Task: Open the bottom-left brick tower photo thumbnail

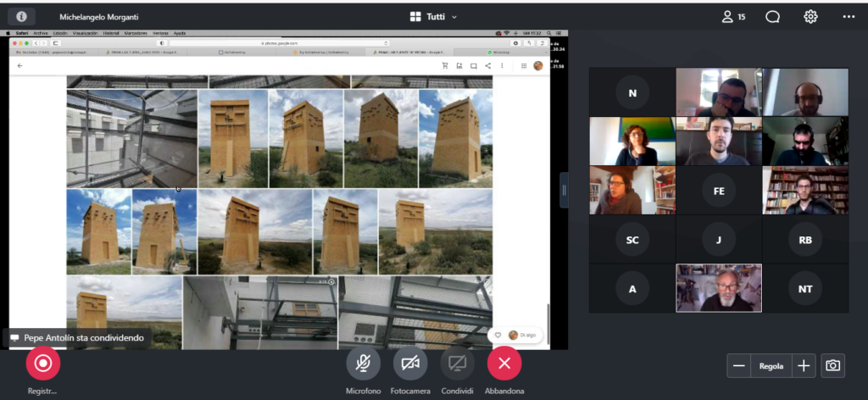Action: [x=124, y=313]
